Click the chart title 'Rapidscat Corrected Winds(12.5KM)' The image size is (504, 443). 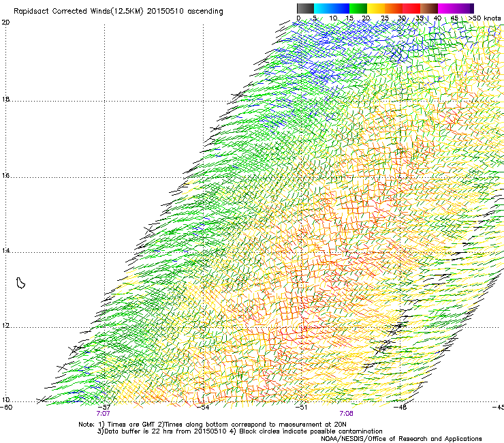[78, 12]
